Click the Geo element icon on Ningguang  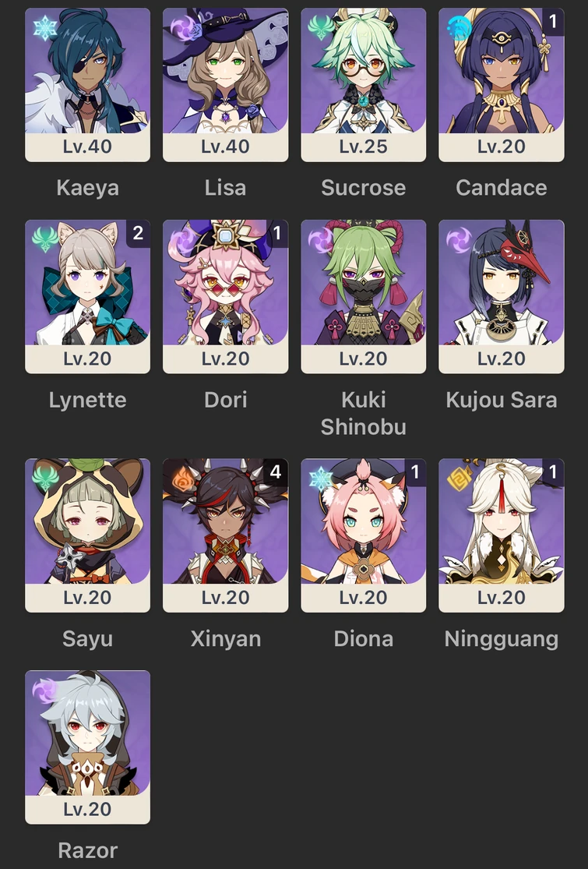click(459, 479)
